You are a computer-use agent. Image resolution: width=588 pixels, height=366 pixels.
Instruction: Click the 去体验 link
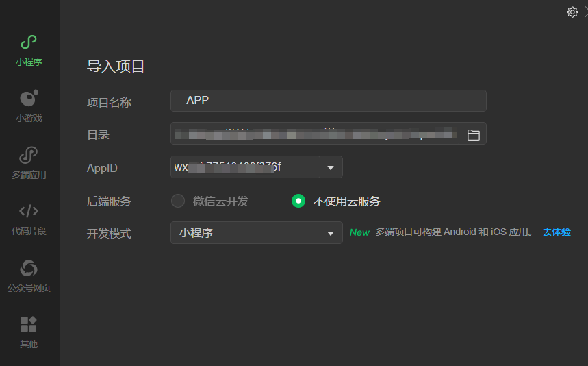tap(557, 232)
